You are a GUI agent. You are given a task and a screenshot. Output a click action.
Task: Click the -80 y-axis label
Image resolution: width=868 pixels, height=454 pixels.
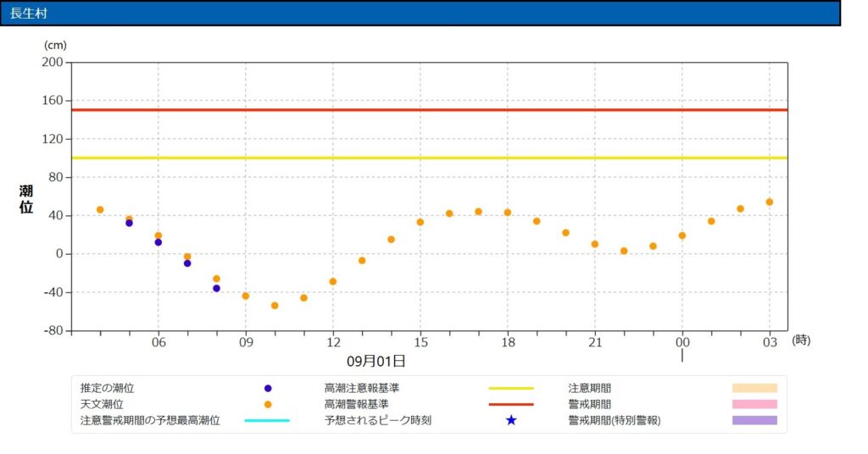54,330
